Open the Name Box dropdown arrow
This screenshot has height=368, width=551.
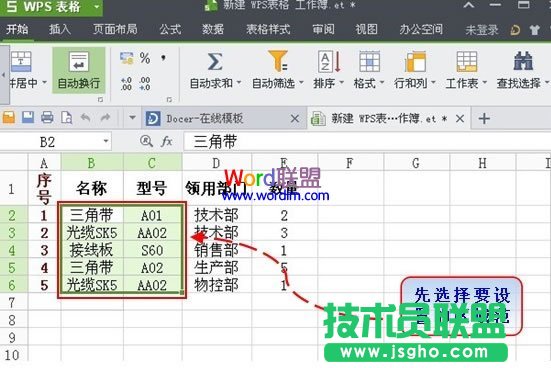click(x=106, y=141)
